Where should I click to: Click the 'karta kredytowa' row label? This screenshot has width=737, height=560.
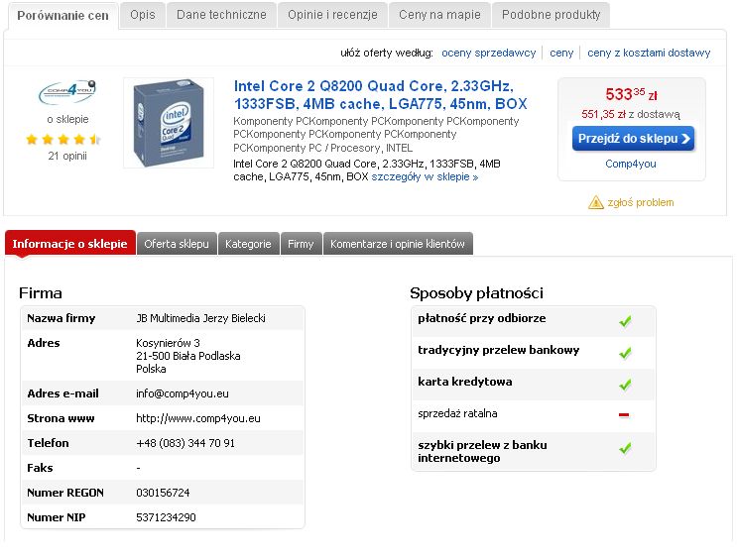[465, 382]
